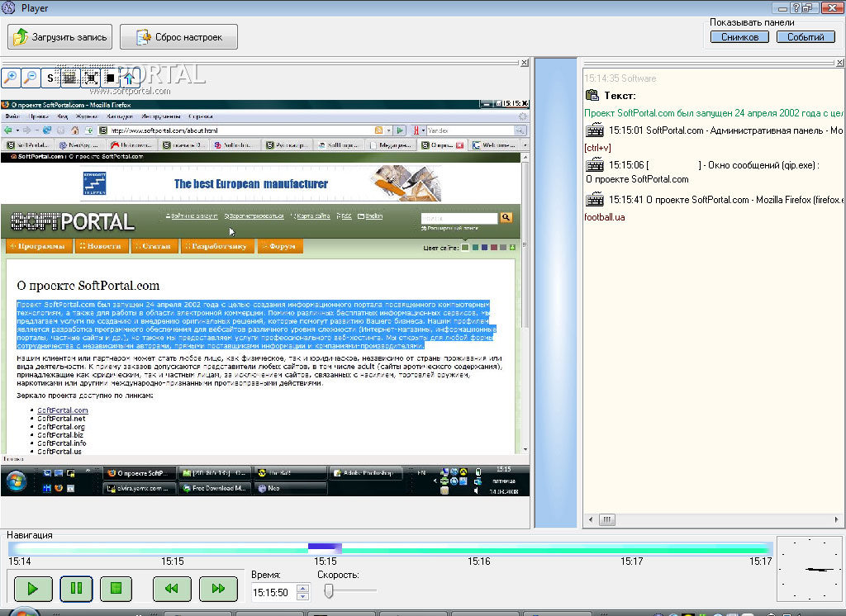846x616 pixels.
Task: Stop the recording playback
Action: tap(116, 589)
